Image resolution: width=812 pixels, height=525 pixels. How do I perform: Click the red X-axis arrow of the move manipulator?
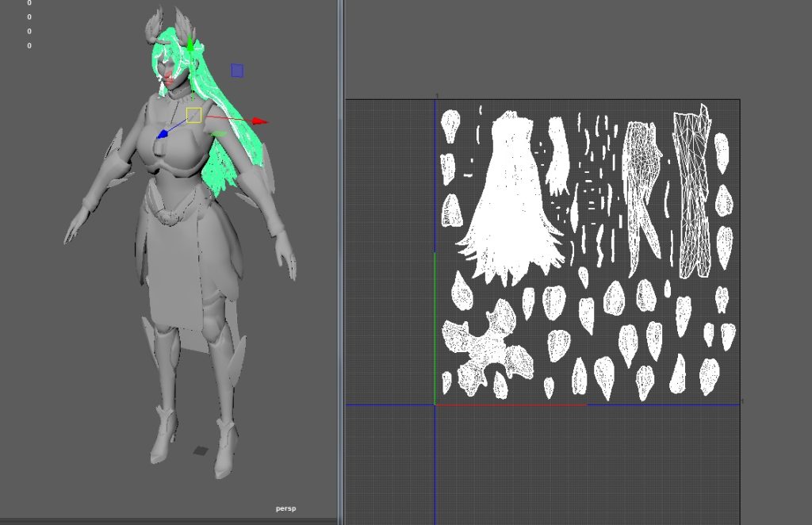coord(260,121)
